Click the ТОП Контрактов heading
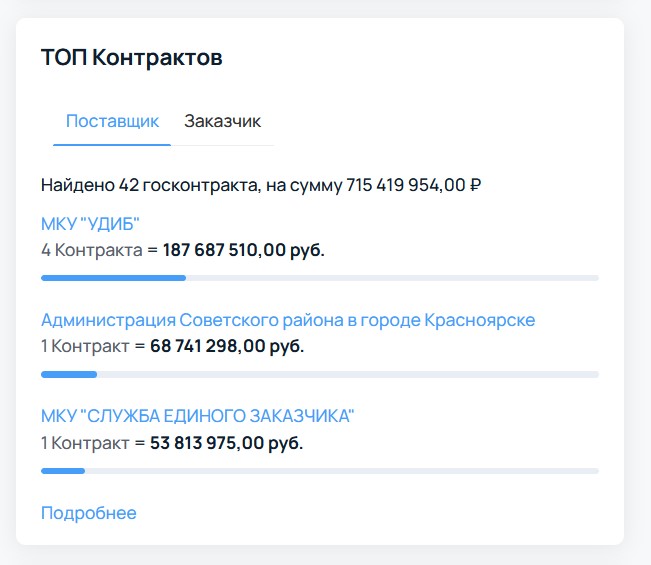This screenshot has width=651, height=565. click(x=131, y=58)
